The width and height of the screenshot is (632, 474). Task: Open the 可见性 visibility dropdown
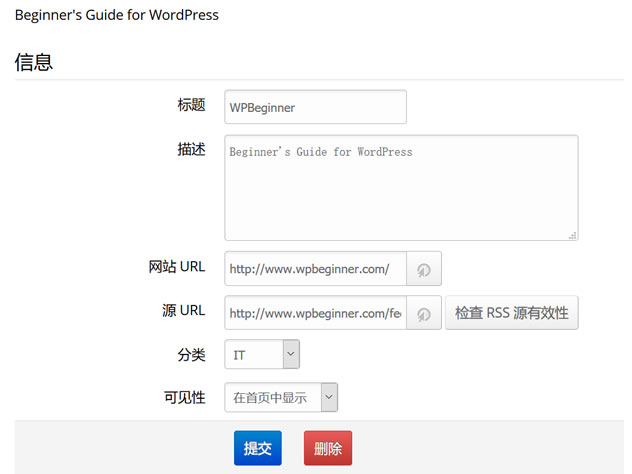[x=281, y=397]
